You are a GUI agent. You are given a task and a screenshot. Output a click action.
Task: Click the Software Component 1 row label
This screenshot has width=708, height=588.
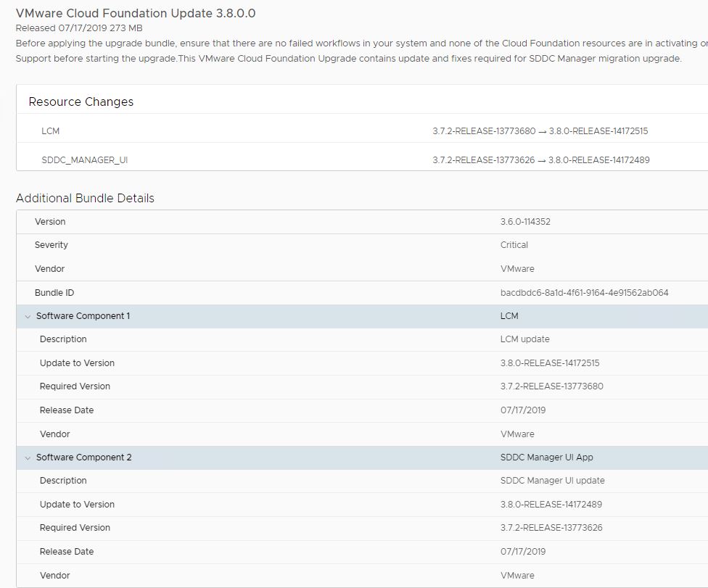coord(83,316)
